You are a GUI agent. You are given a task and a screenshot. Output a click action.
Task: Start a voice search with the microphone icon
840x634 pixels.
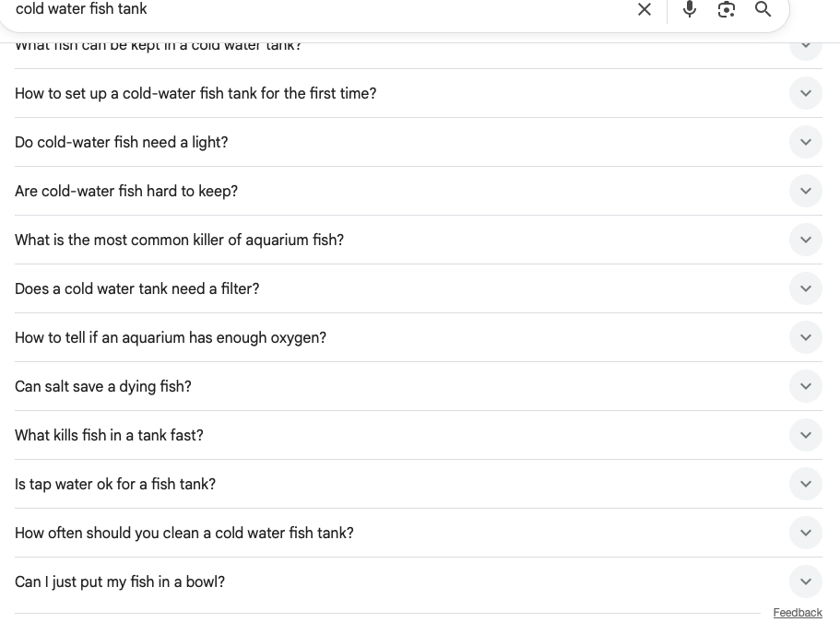(690, 9)
